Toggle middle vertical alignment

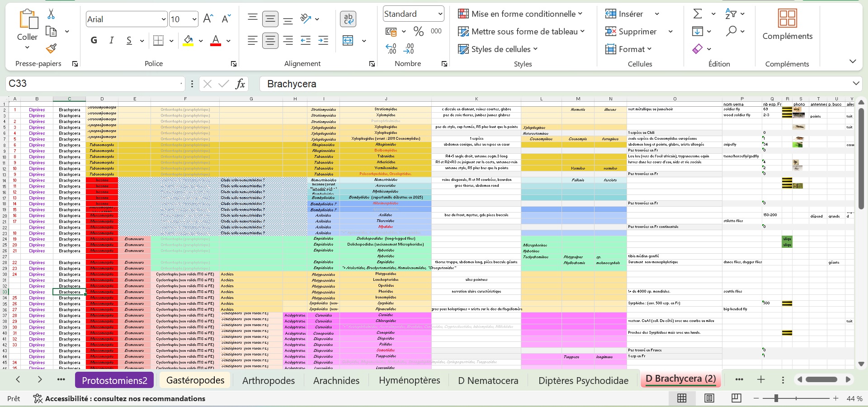click(x=270, y=19)
